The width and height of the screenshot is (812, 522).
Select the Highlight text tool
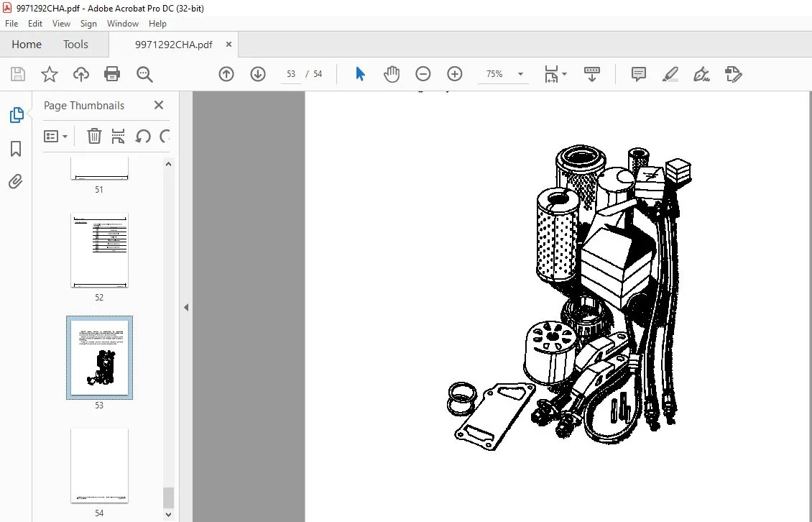click(x=670, y=74)
